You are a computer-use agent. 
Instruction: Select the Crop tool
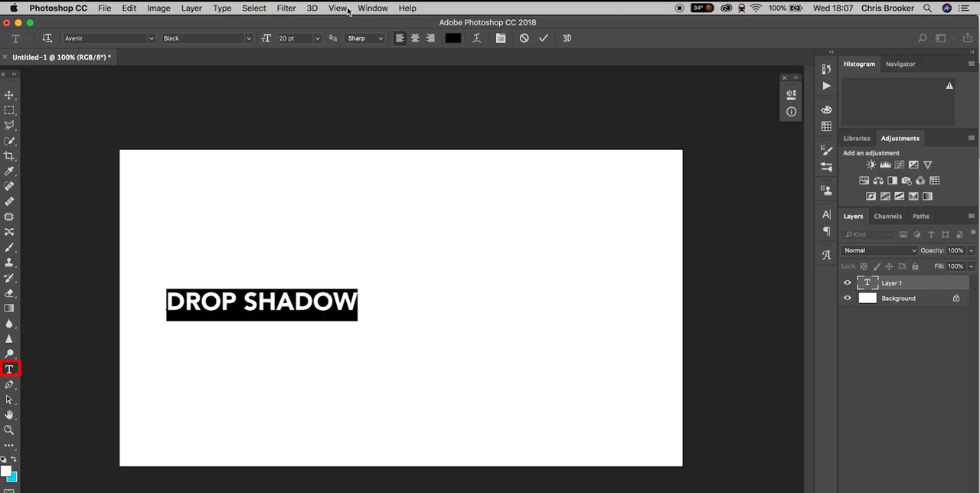(x=9, y=156)
